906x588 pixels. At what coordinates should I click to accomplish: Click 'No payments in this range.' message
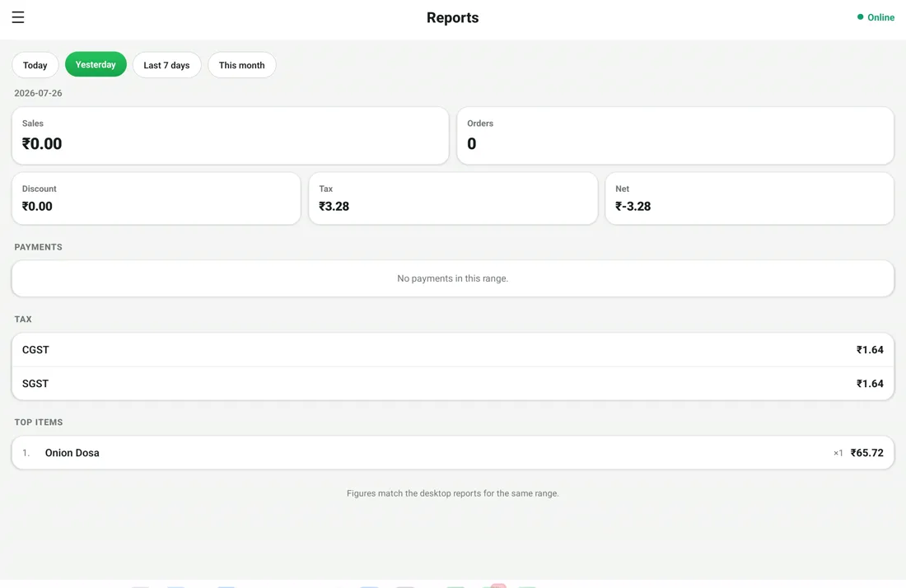pos(452,278)
